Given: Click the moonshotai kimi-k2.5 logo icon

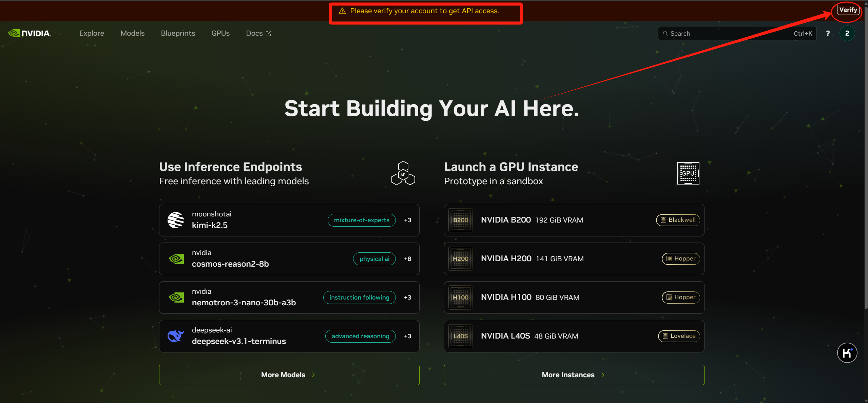Looking at the screenshot, I should click(x=176, y=220).
